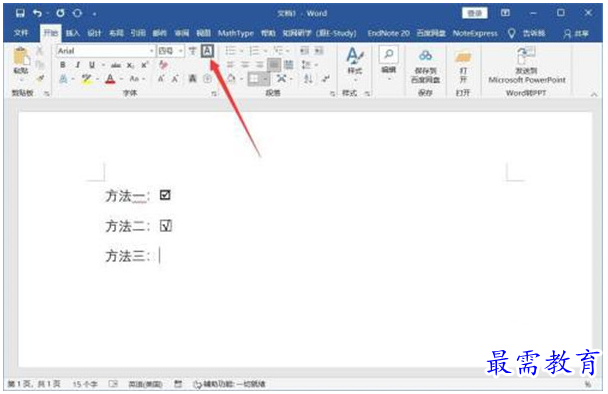Collapse the ribbon
The width and height of the screenshot is (608, 394).
pyautogui.click(x=594, y=94)
